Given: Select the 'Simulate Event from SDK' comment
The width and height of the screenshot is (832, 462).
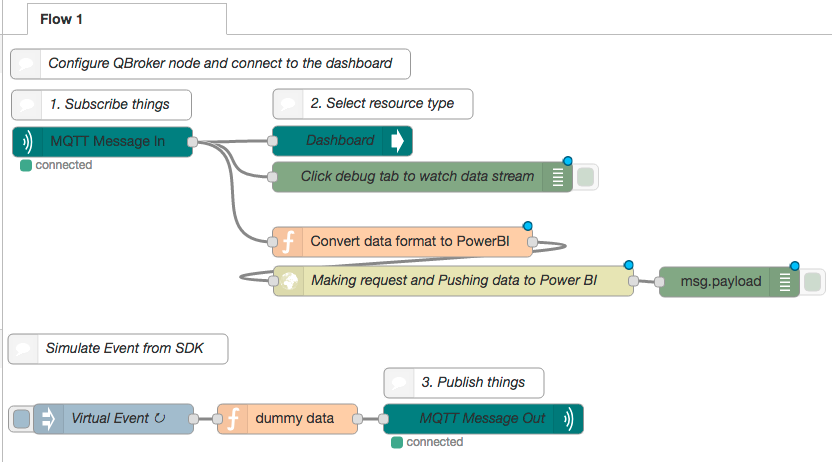Looking at the screenshot, I should tap(127, 348).
